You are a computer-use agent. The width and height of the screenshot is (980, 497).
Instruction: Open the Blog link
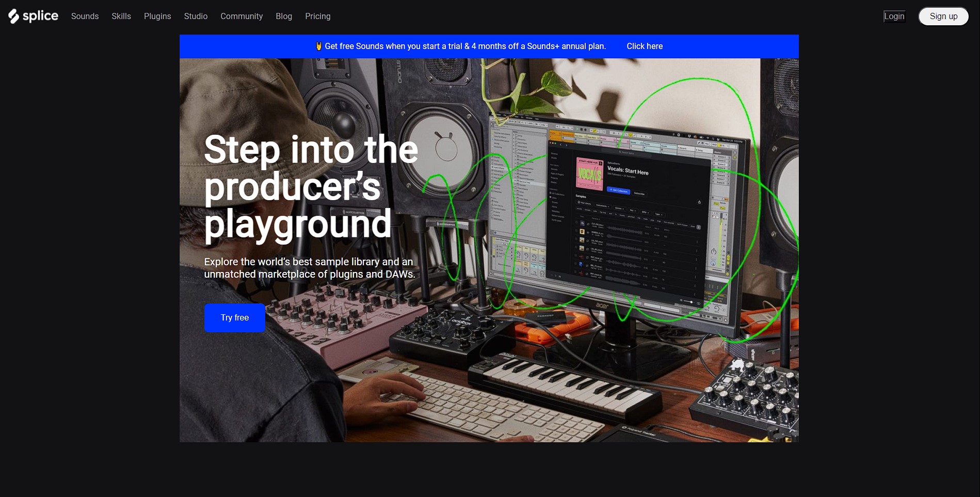click(x=284, y=16)
